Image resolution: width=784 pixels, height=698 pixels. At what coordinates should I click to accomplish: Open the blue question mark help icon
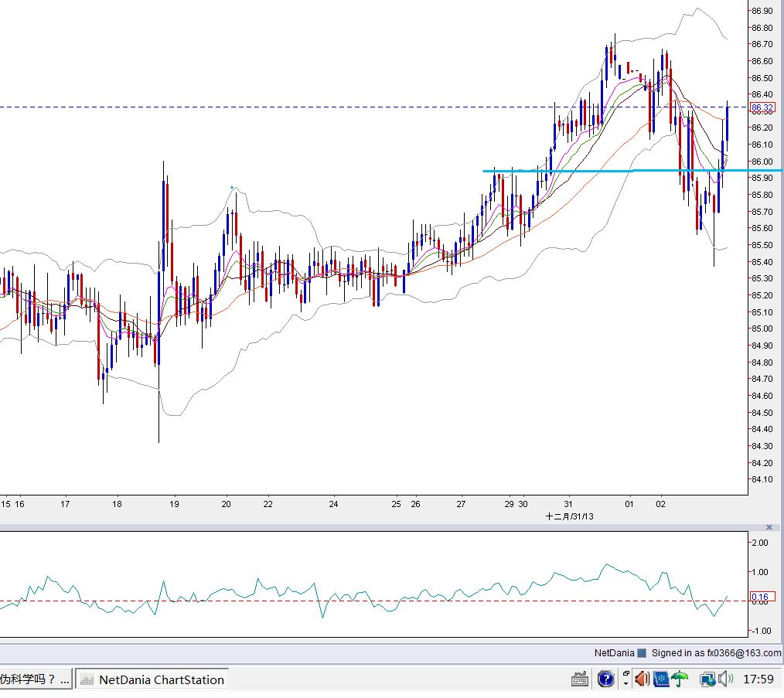coord(606,679)
